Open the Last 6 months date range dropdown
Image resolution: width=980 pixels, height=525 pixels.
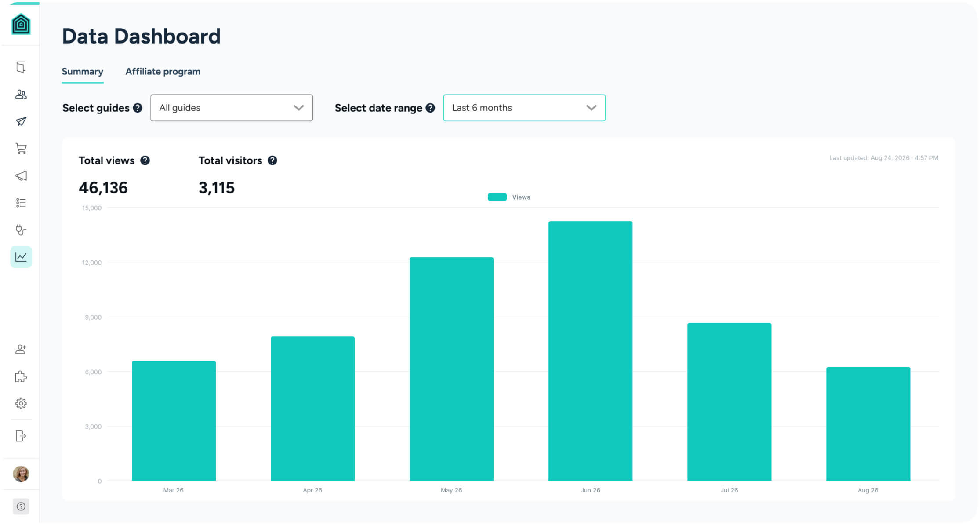524,108
